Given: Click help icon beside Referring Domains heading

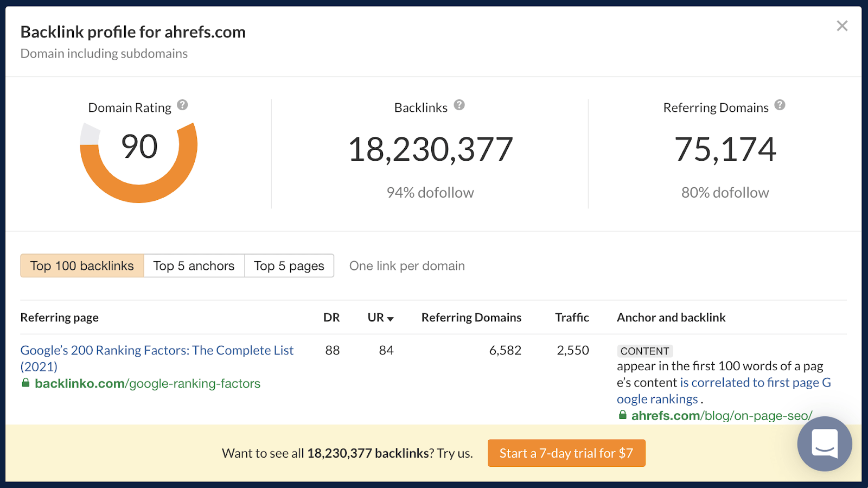Looking at the screenshot, I should pyautogui.click(x=780, y=105).
